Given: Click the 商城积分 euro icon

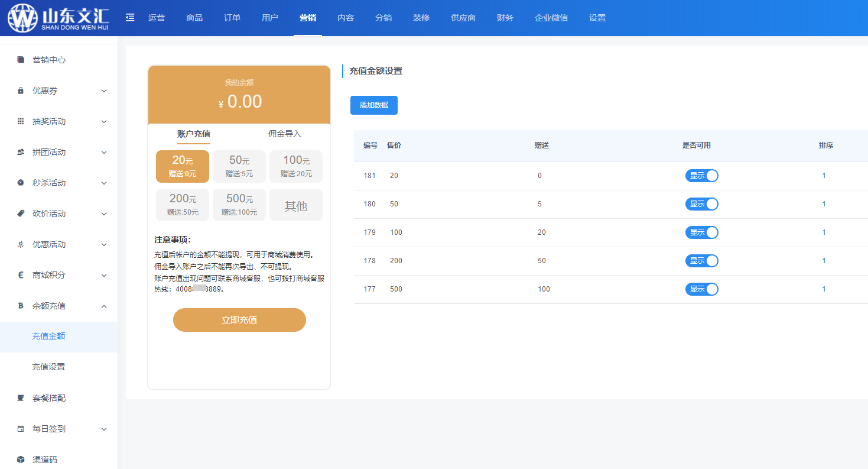Looking at the screenshot, I should click(21, 275).
